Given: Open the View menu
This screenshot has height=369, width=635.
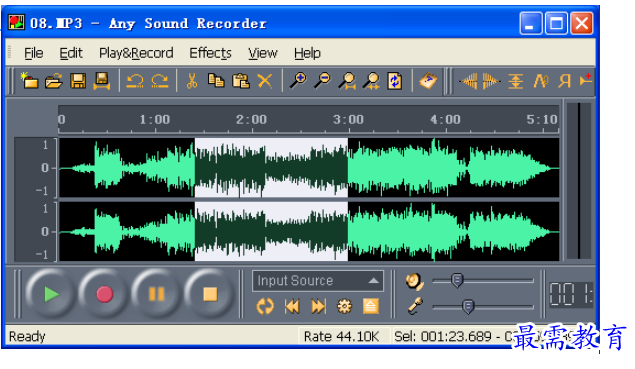Looking at the screenshot, I should click(x=263, y=53).
